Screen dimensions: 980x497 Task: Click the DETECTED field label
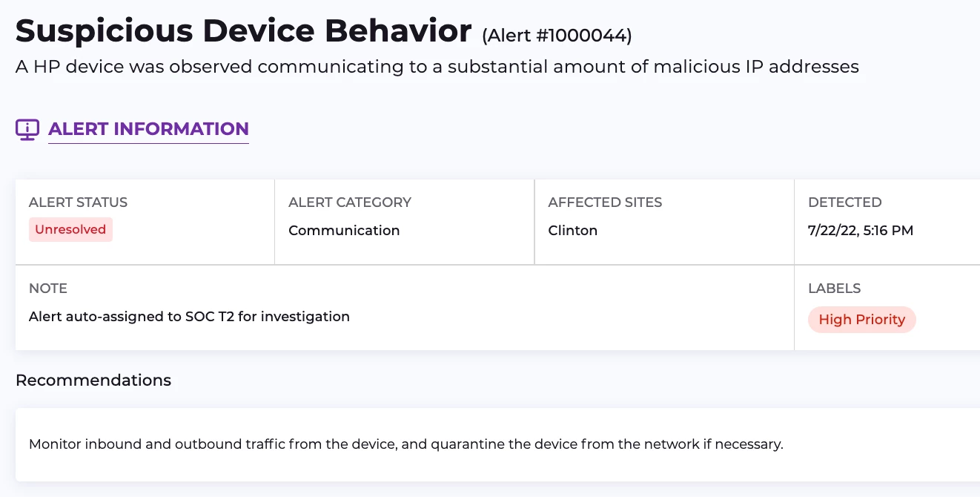[844, 203]
